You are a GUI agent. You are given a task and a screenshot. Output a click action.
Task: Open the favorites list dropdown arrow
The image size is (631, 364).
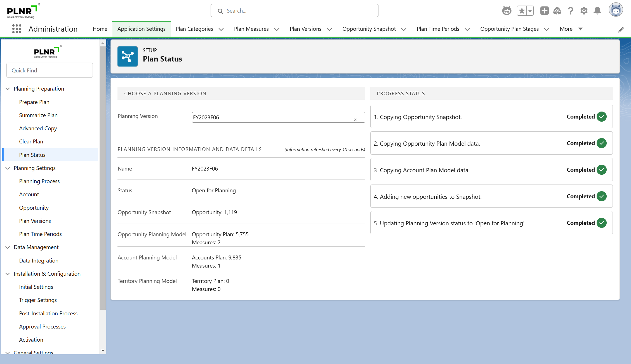tap(530, 11)
